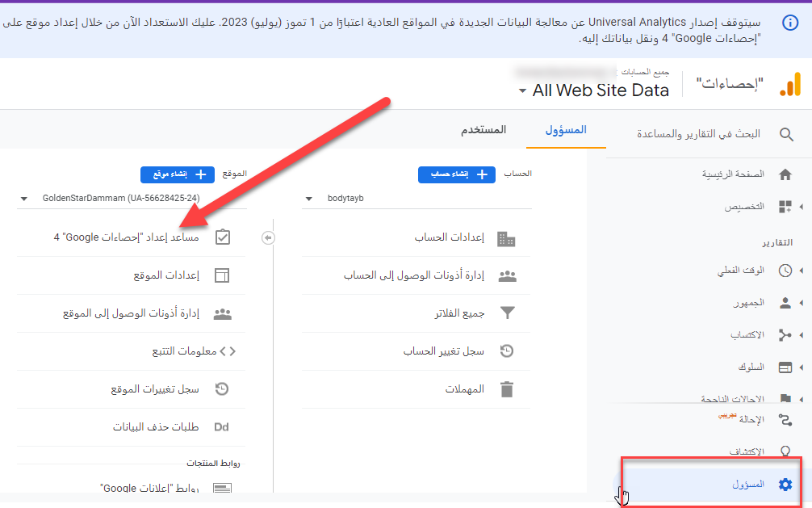Click the acquisition icon for الاكتساب

tap(785, 335)
